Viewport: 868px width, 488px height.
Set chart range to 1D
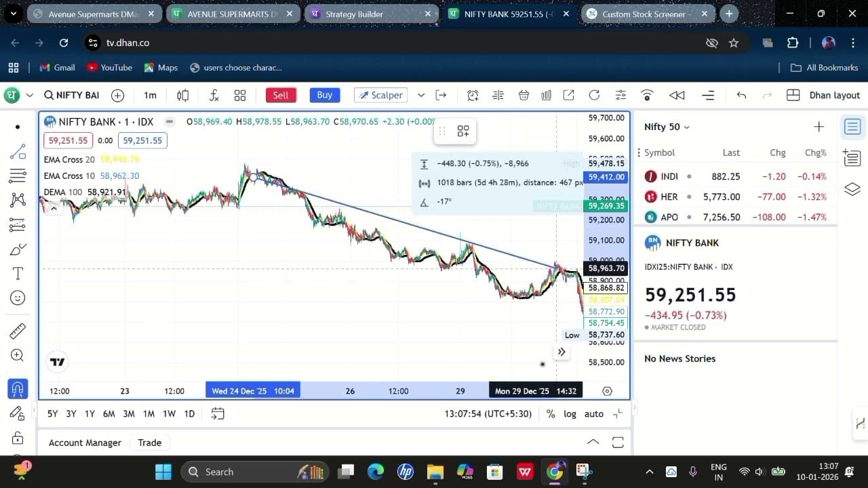click(189, 413)
